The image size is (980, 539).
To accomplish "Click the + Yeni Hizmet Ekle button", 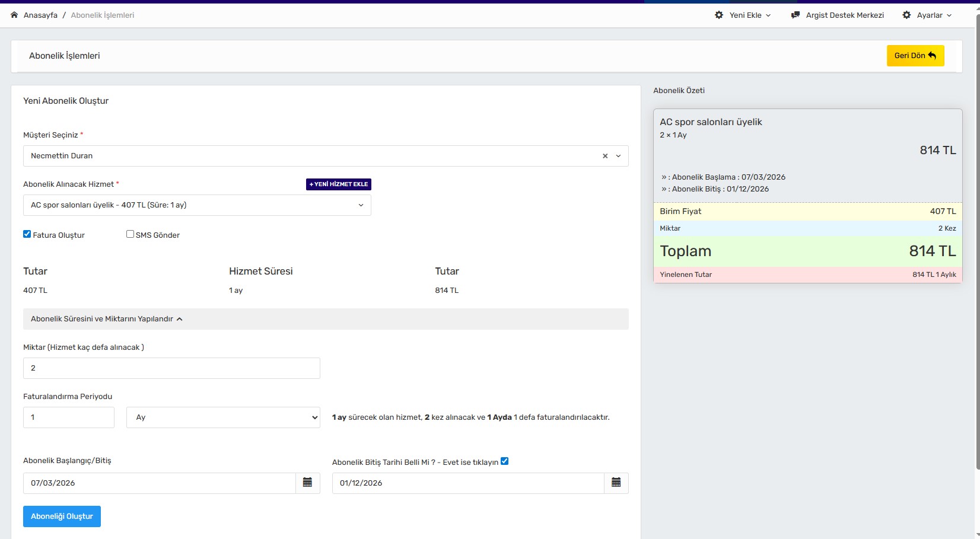I will (x=339, y=184).
